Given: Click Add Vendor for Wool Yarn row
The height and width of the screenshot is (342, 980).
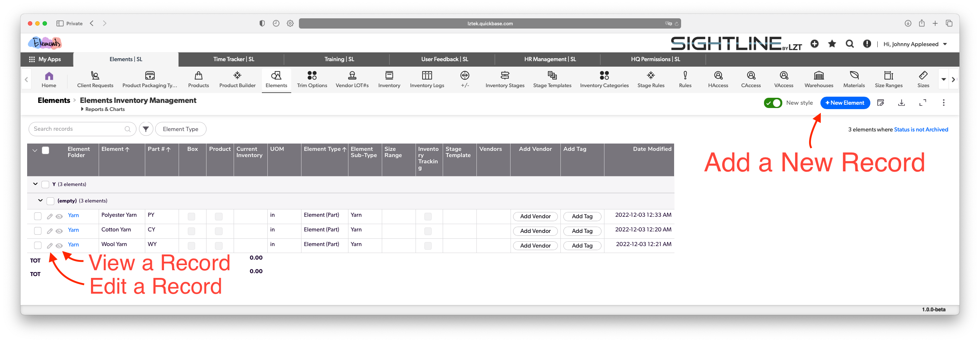Looking at the screenshot, I should [x=535, y=246].
